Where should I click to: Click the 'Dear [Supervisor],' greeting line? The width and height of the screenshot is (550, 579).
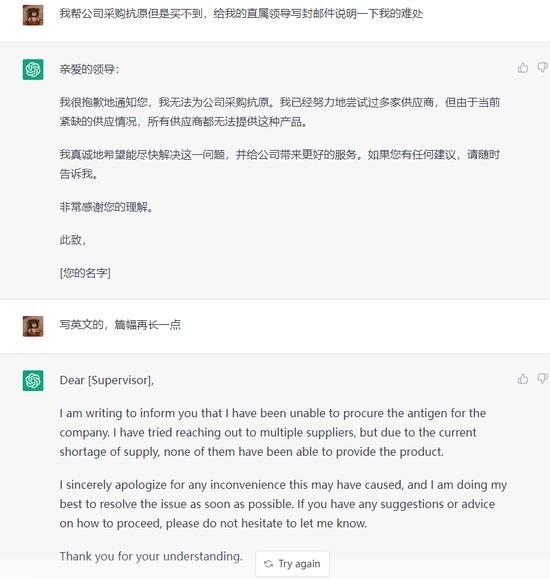pyautogui.click(x=107, y=380)
